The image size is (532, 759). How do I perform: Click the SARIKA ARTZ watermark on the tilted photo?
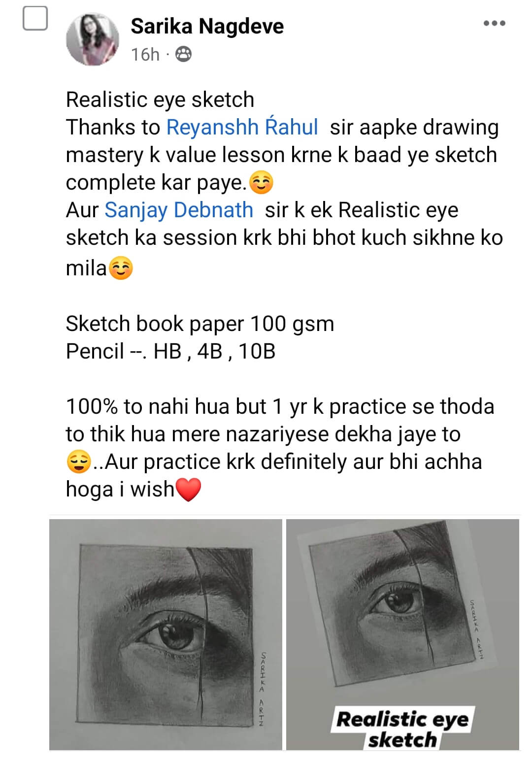click(x=476, y=629)
